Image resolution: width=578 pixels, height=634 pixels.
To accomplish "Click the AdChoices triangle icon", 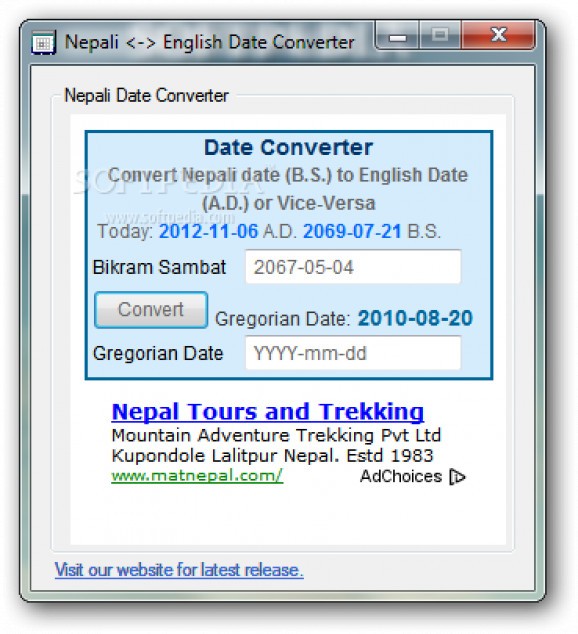I will coord(458,477).
